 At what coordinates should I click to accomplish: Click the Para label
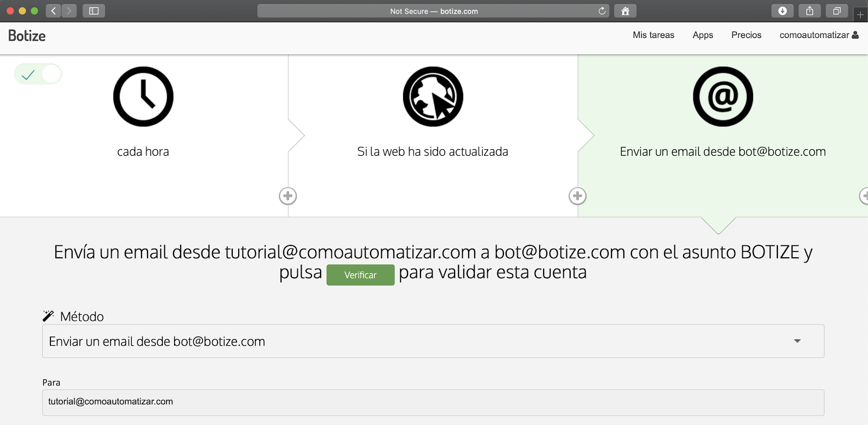point(52,383)
